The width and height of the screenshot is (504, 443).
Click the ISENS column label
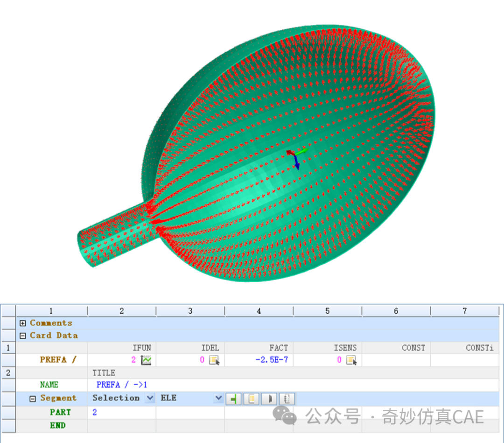(x=345, y=348)
